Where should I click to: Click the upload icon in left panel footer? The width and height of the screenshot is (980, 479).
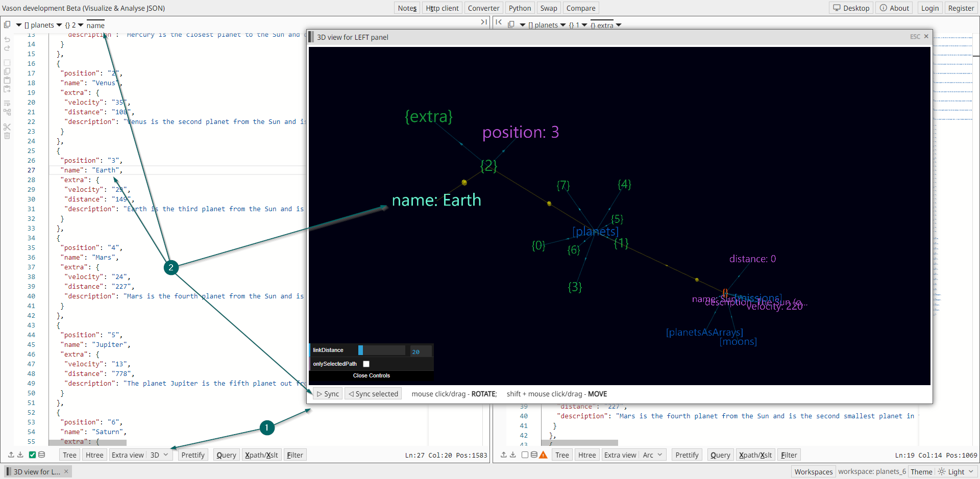11,455
